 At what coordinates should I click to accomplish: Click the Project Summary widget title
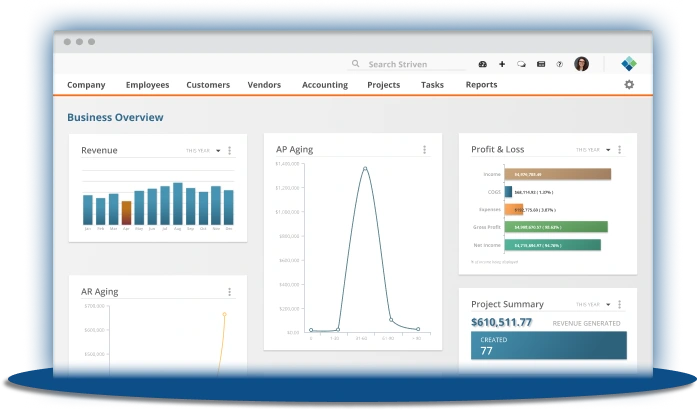(x=507, y=304)
